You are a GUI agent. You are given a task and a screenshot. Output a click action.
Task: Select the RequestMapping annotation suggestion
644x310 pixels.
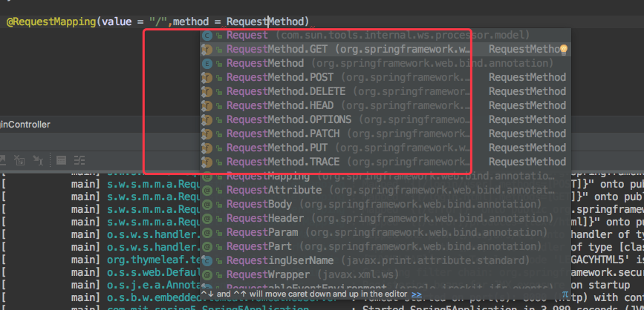click(386, 177)
